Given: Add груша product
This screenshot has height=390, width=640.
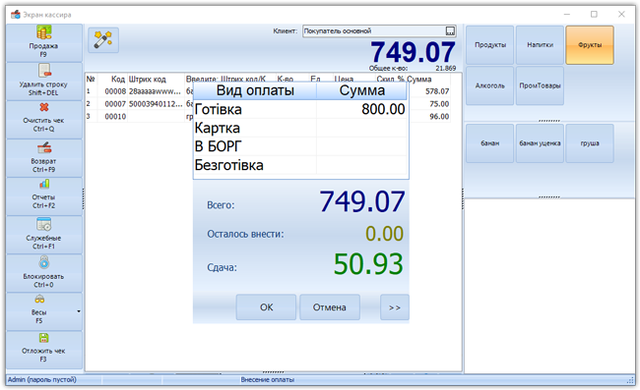Looking at the screenshot, I should 589,143.
